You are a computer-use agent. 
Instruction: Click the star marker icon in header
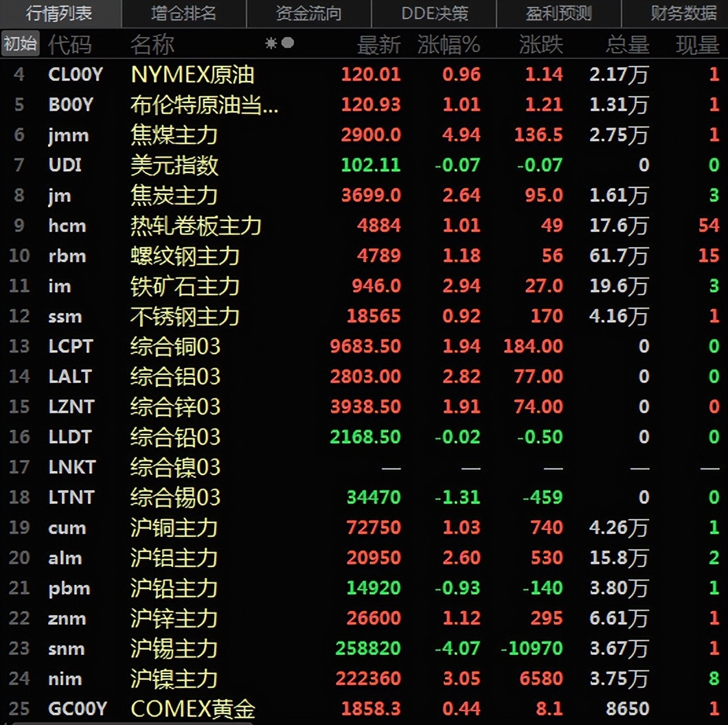point(271,42)
